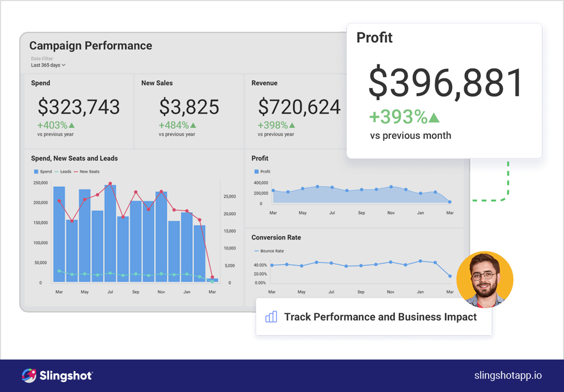Click the bar chart icon beside Track Performance

pyautogui.click(x=271, y=317)
